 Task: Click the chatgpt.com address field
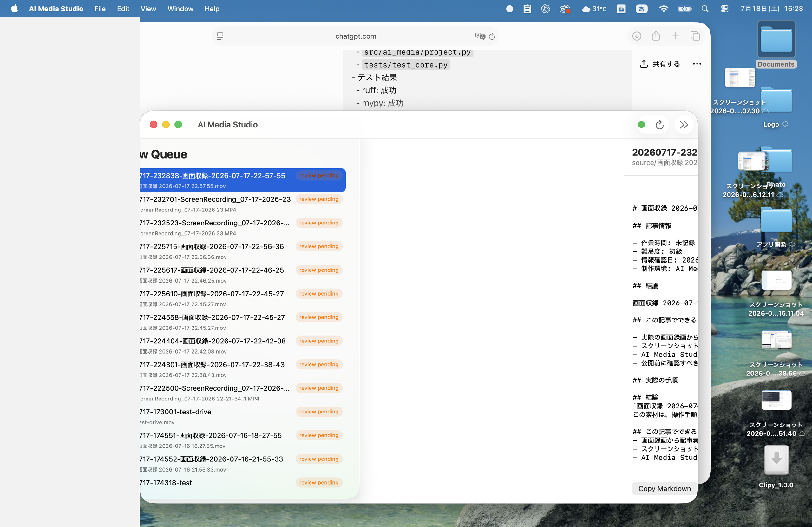(x=356, y=36)
